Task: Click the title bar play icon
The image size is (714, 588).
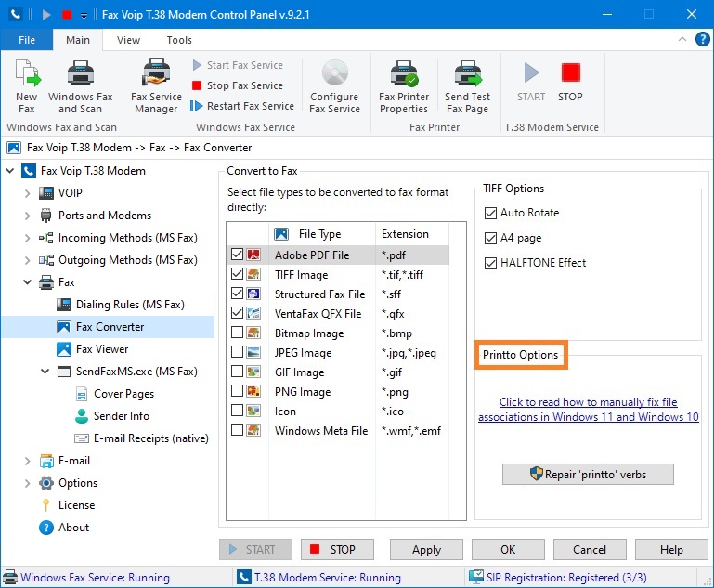Action: pos(46,15)
